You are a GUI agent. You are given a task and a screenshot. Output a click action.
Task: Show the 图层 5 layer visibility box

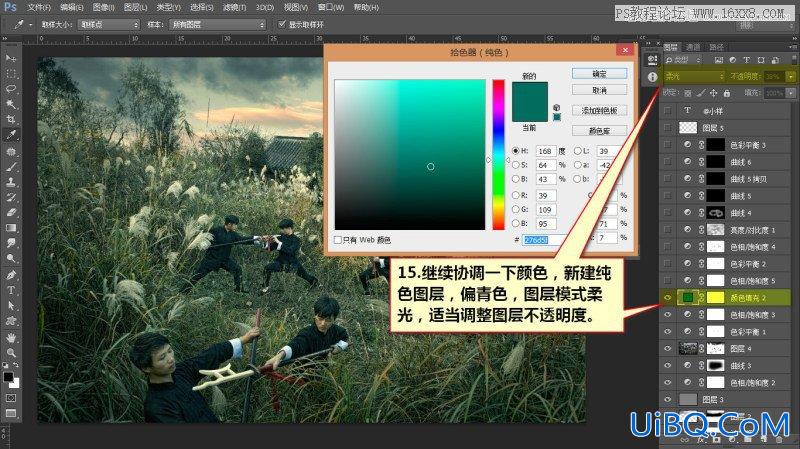[x=667, y=128]
